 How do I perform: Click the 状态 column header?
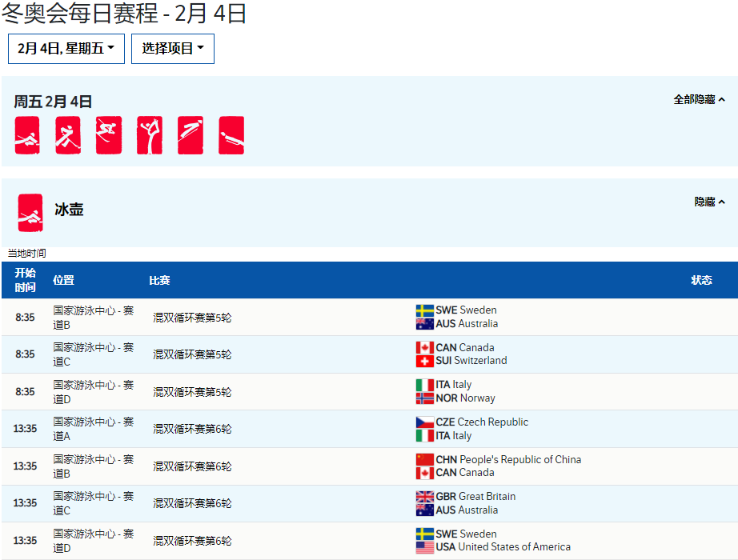click(701, 280)
